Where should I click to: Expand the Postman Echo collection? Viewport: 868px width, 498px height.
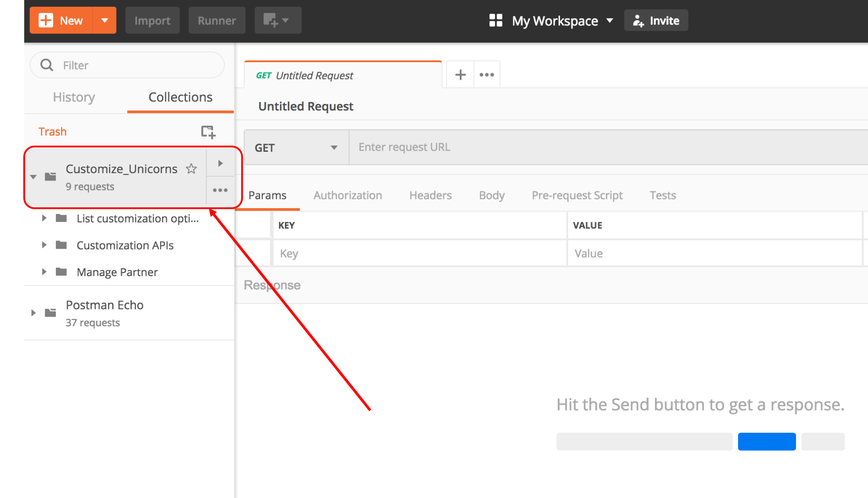[33, 313]
